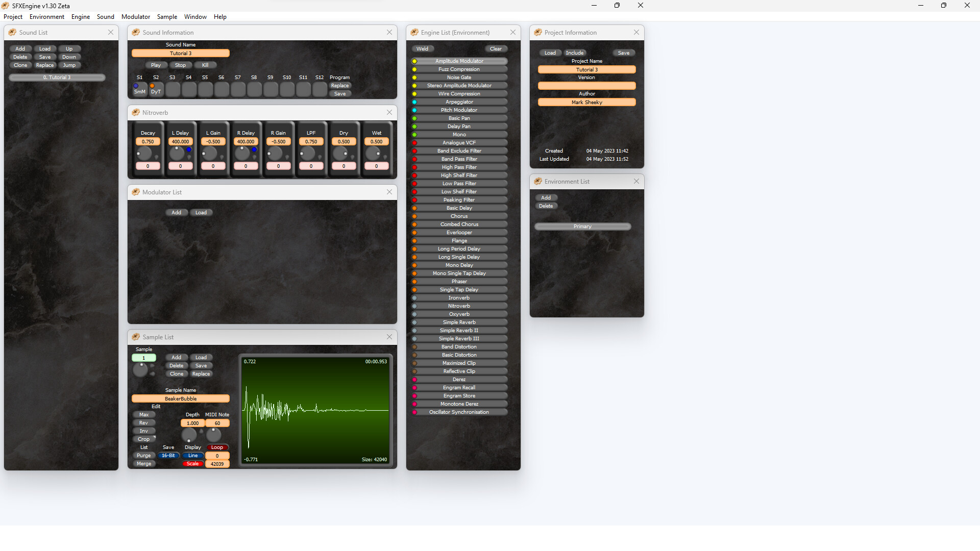
Task: Enable Loop mode in Sample List
Action: point(217,447)
